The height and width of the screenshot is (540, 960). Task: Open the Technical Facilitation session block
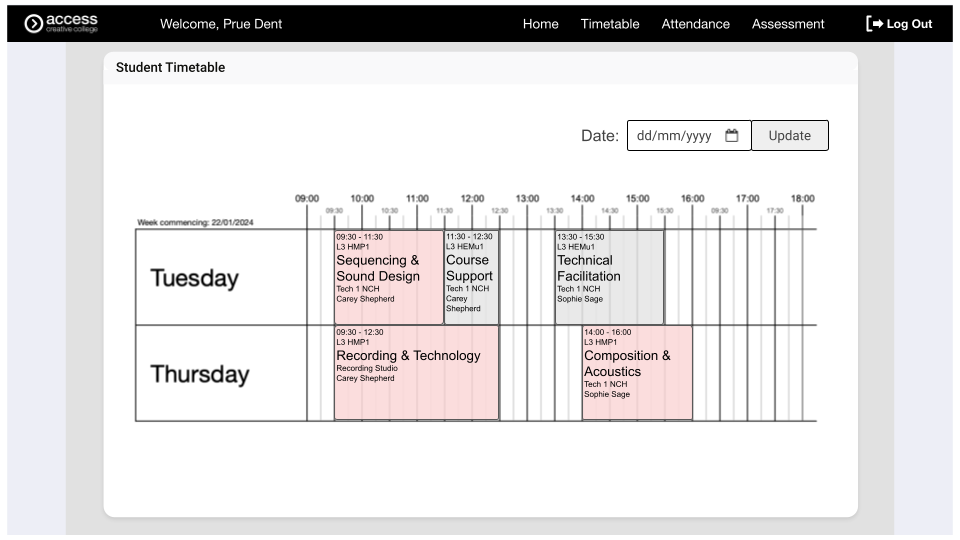point(608,277)
